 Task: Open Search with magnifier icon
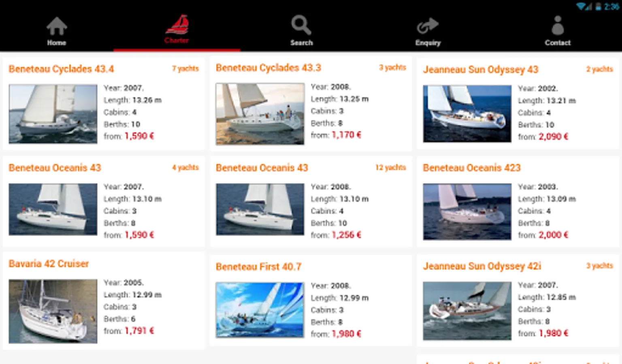tap(301, 25)
